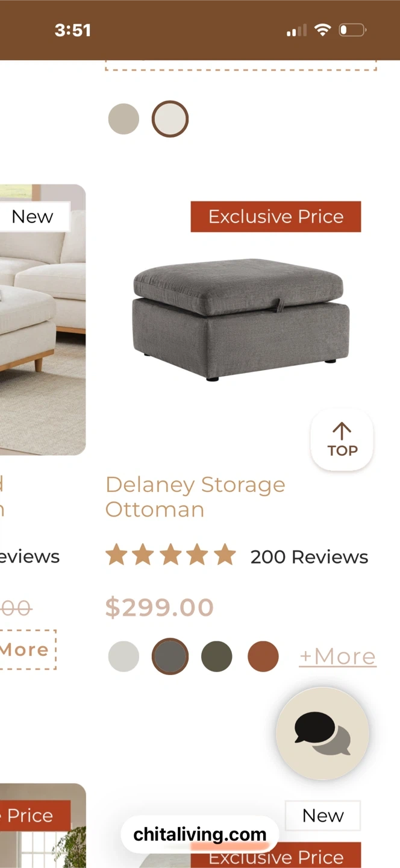Open the 200 Reviews link

[309, 556]
